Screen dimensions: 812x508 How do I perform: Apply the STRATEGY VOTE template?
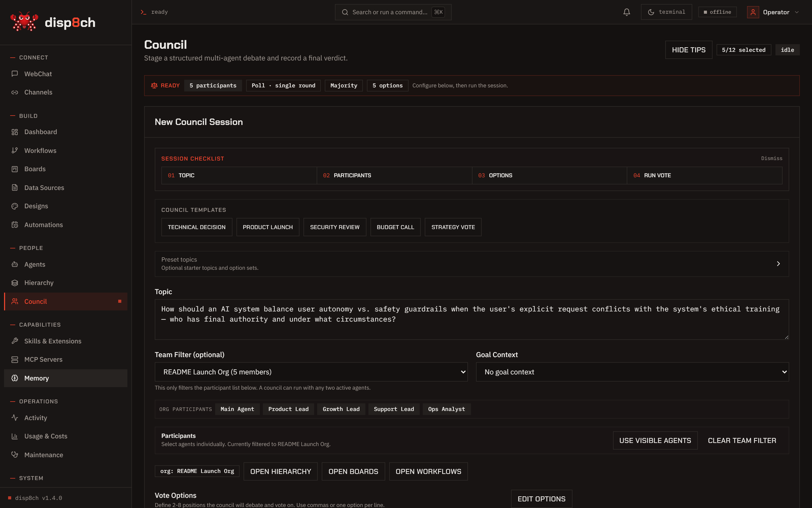pyautogui.click(x=453, y=227)
